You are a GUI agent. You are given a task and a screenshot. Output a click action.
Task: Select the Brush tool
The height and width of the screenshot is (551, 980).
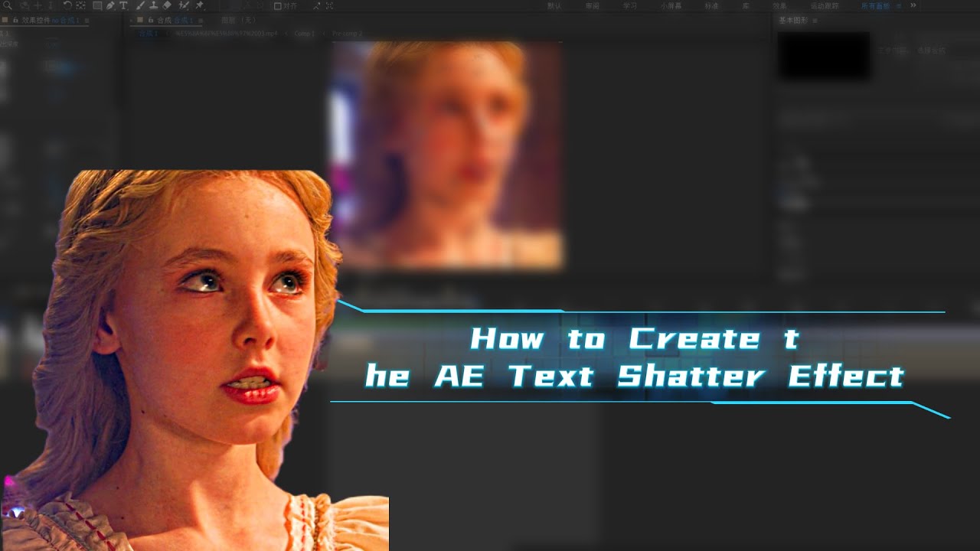(141, 5)
